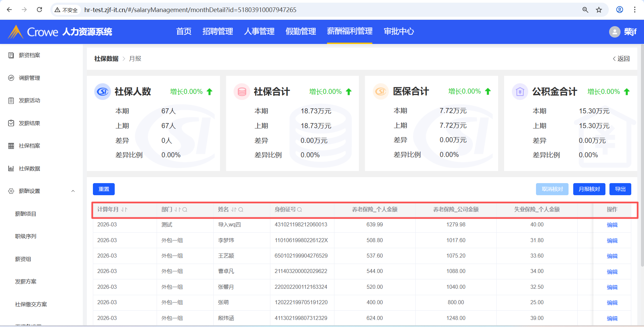Click the search icon in 姓名 column header
644x327 pixels.
point(241,210)
